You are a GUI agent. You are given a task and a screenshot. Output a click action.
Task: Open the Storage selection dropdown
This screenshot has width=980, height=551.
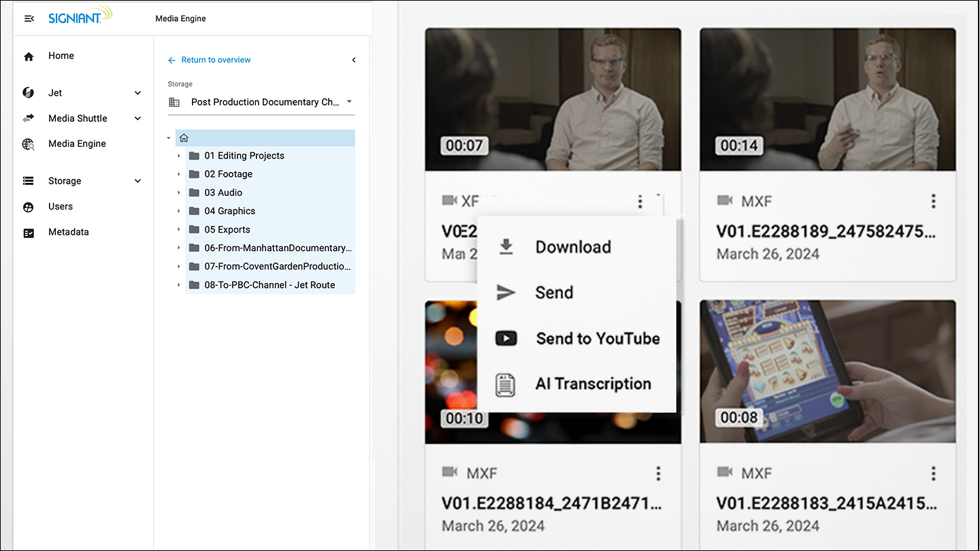tap(349, 102)
